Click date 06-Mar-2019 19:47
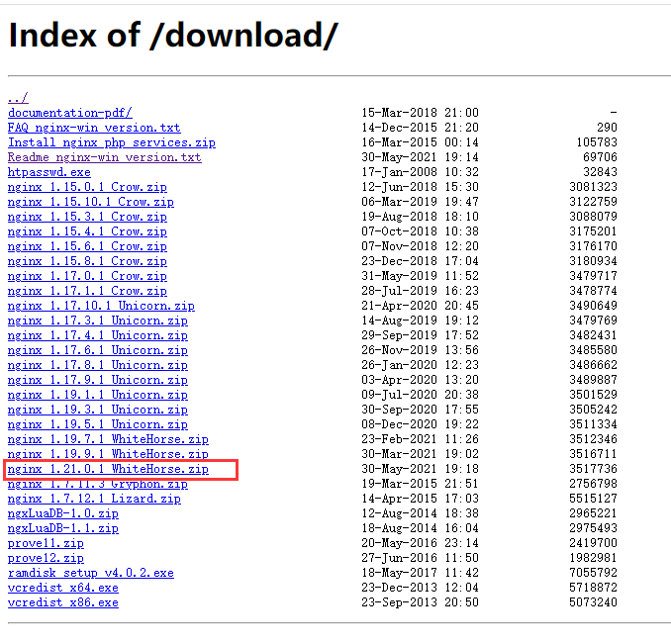671x644 pixels. pos(420,202)
